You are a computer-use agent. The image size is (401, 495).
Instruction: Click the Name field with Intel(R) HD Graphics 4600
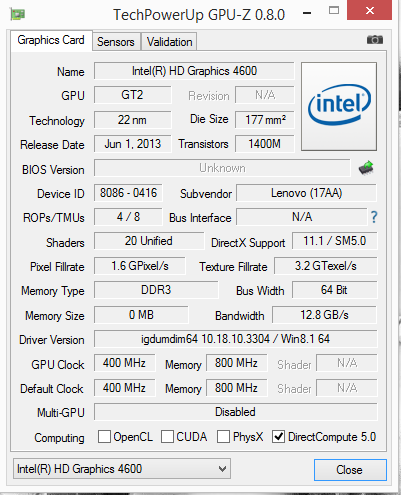point(194,71)
